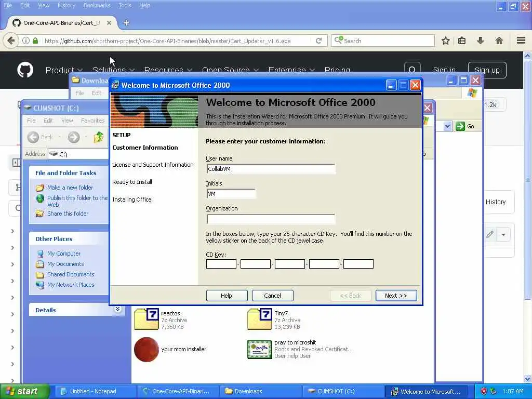Bookmark this page with the star icon
The height and width of the screenshot is (399, 532).
(x=445, y=41)
